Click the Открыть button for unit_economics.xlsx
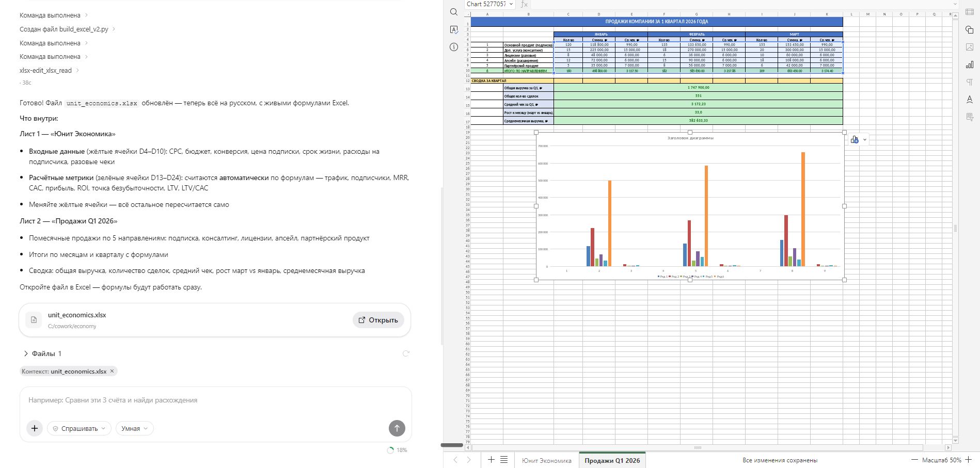The width and height of the screenshot is (980, 468). pos(378,320)
